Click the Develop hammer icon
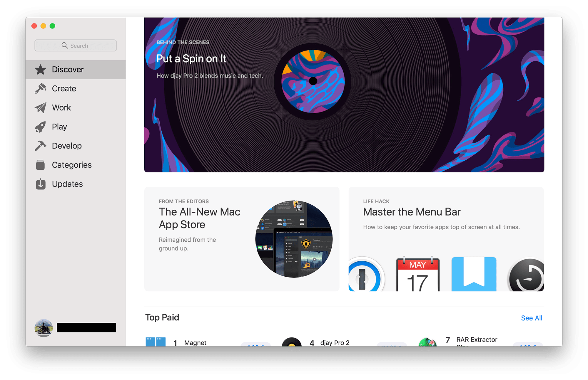588x380 pixels. point(41,146)
